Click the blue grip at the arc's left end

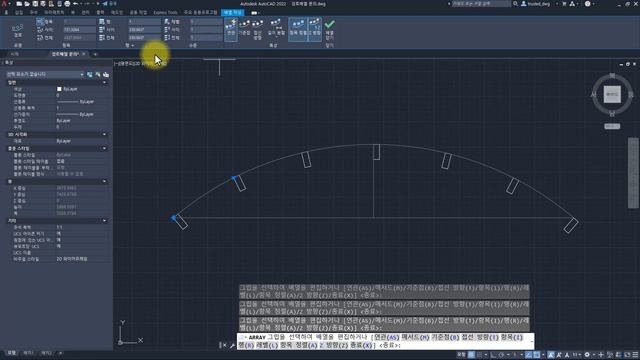173,218
